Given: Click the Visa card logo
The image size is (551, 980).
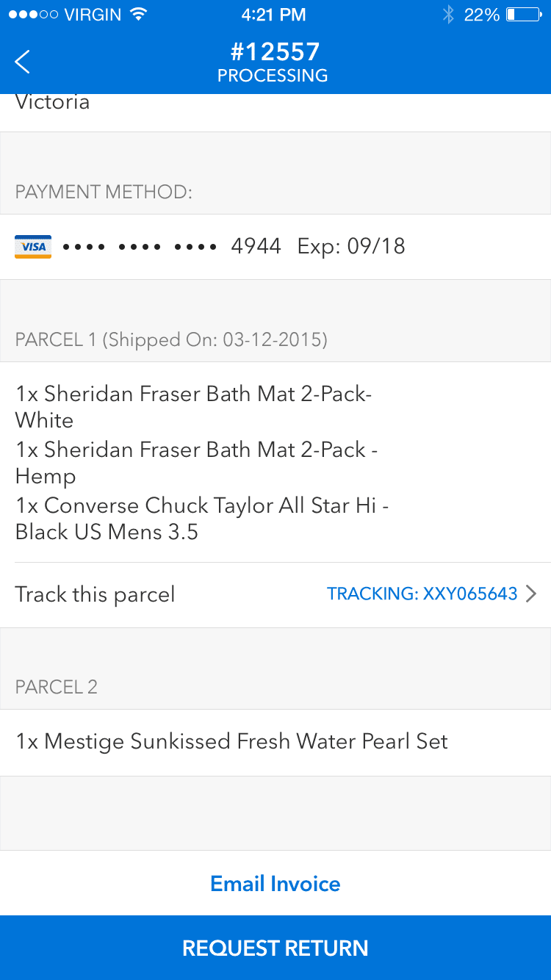Looking at the screenshot, I should 33,247.
